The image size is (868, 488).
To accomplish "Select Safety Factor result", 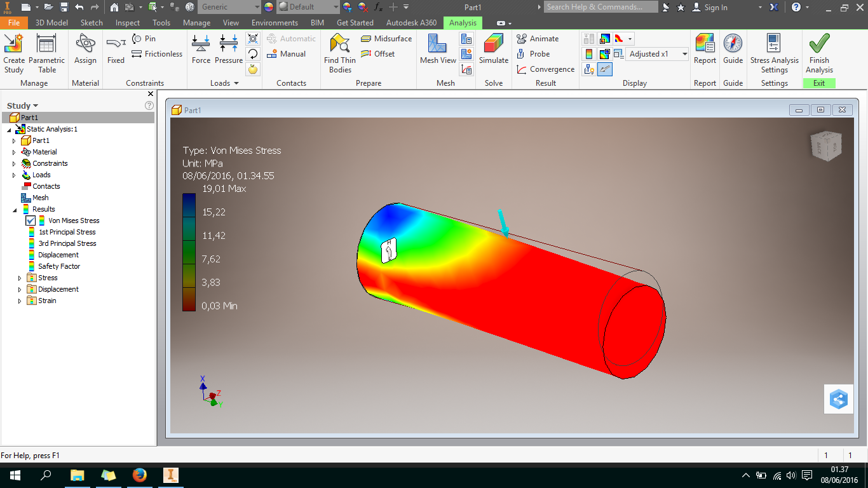I will [59, 266].
